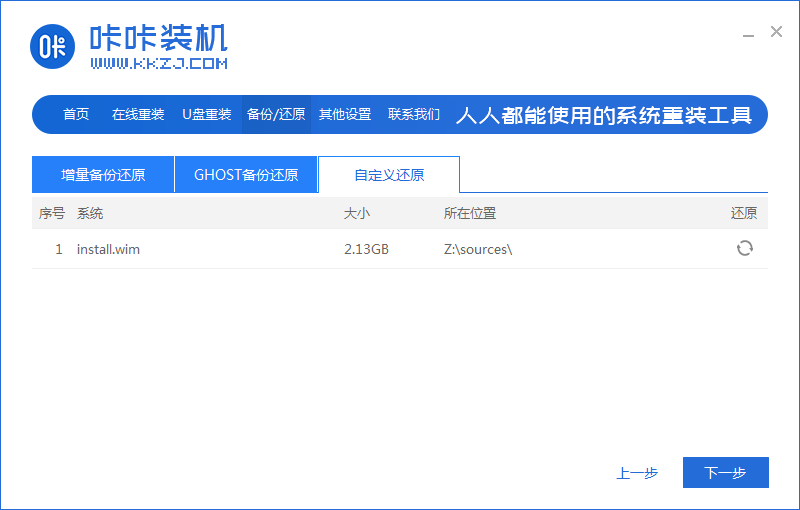
Task: Minimize the 咔咔装机 window
Action: [x=749, y=33]
